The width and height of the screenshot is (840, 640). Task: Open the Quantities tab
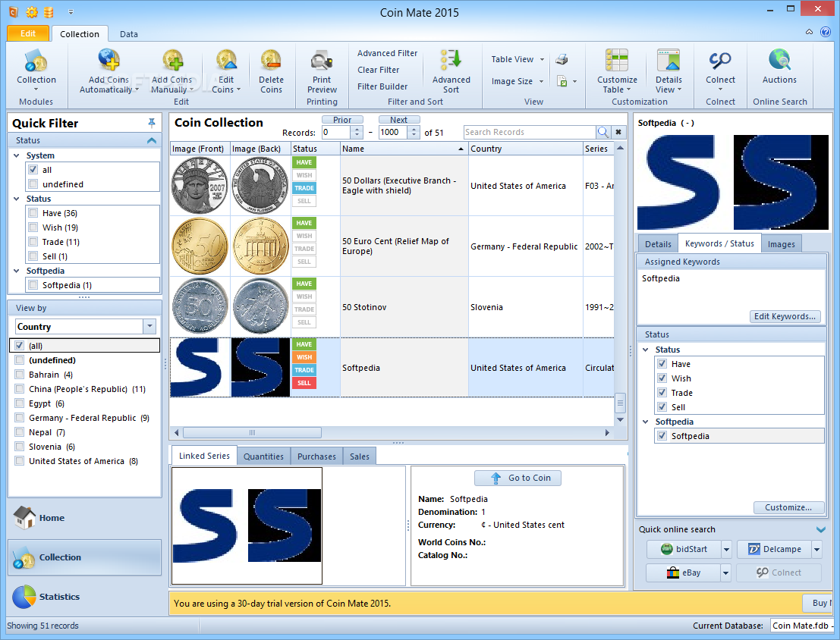(263, 456)
